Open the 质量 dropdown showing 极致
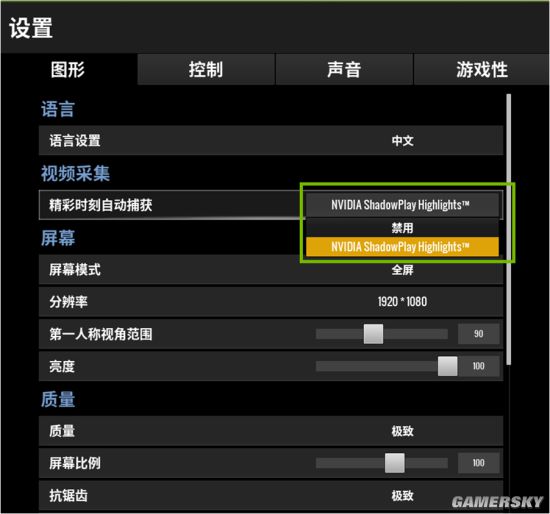The image size is (550, 514). tap(402, 431)
